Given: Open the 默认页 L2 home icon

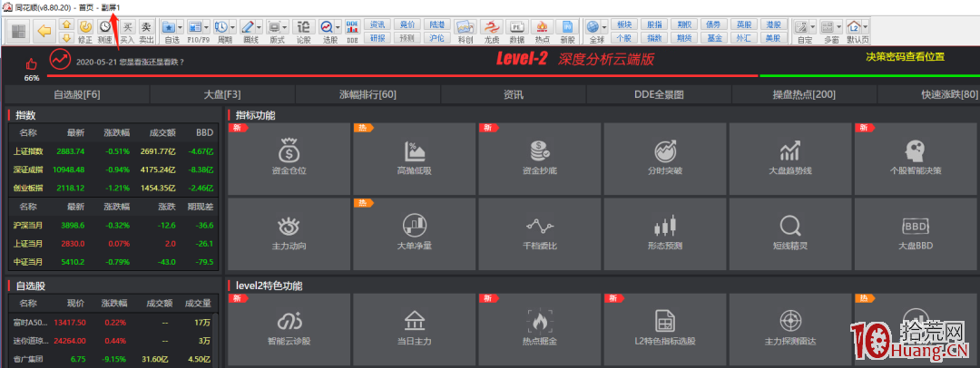Looking at the screenshot, I should (853, 27).
